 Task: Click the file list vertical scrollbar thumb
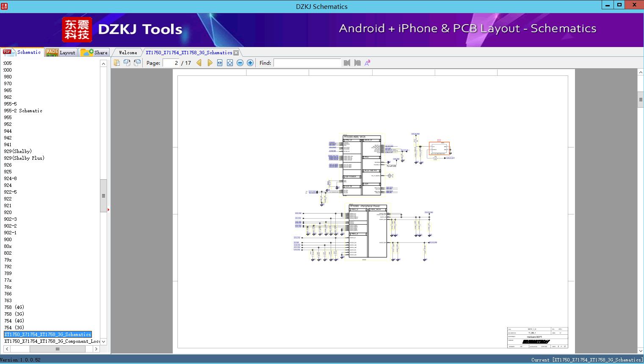click(x=103, y=196)
